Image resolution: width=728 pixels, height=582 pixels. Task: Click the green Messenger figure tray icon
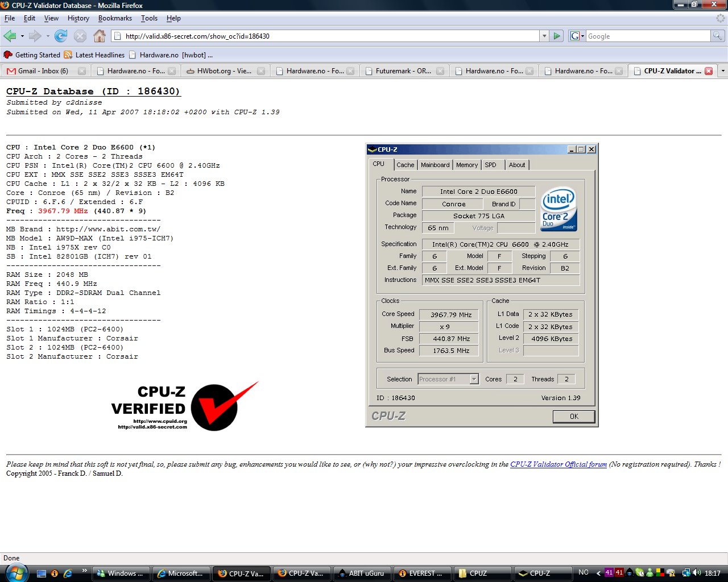[x=650, y=573]
